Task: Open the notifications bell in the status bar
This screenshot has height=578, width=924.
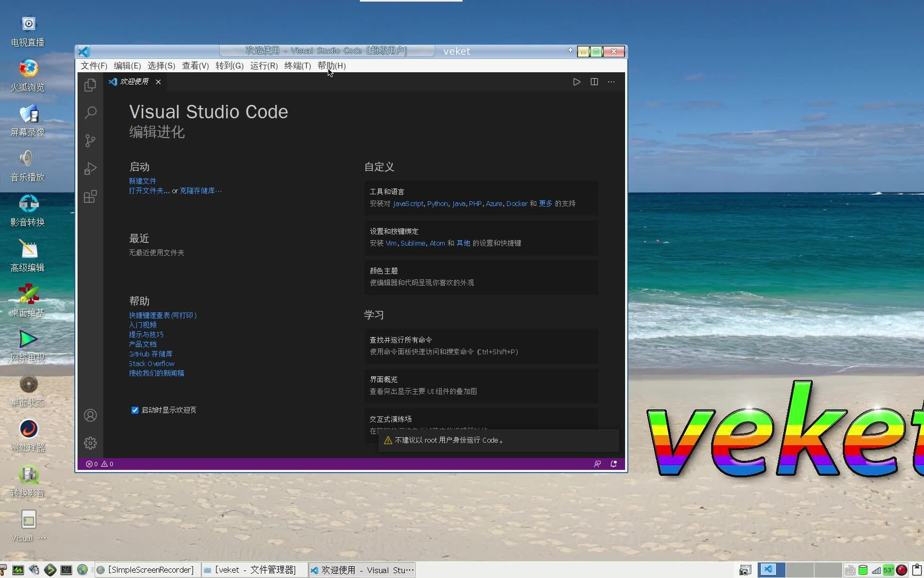Action: pyautogui.click(x=614, y=464)
